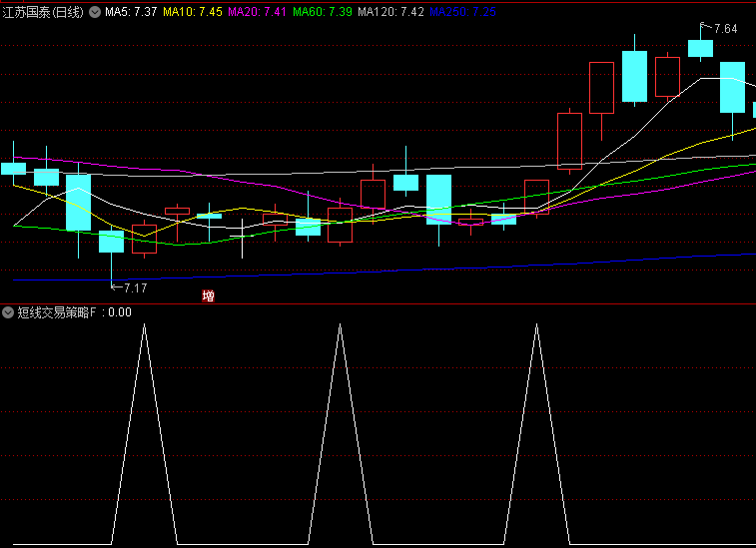Select the MA120: 7.42 label
Image resolution: width=756 pixels, height=548 pixels.
pos(391,12)
